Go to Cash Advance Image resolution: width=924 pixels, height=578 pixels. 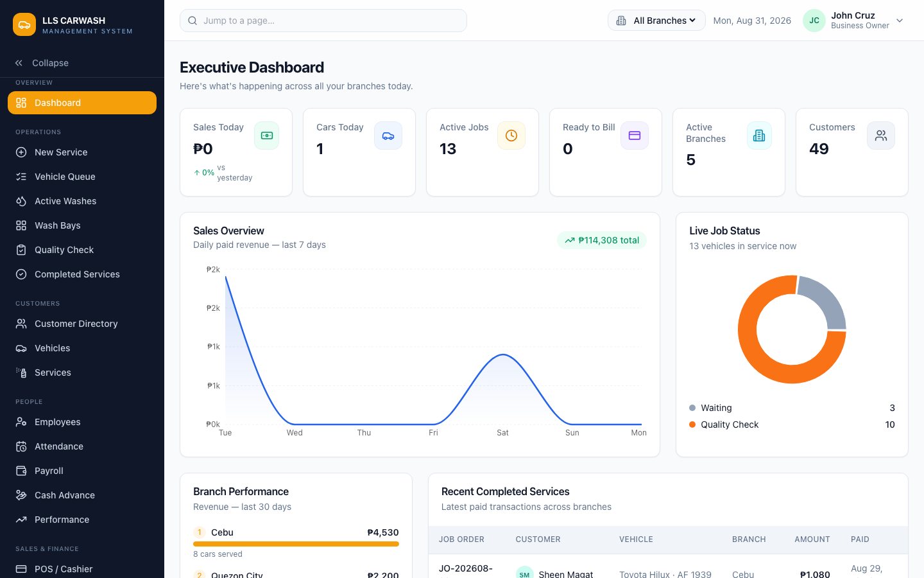(82, 495)
